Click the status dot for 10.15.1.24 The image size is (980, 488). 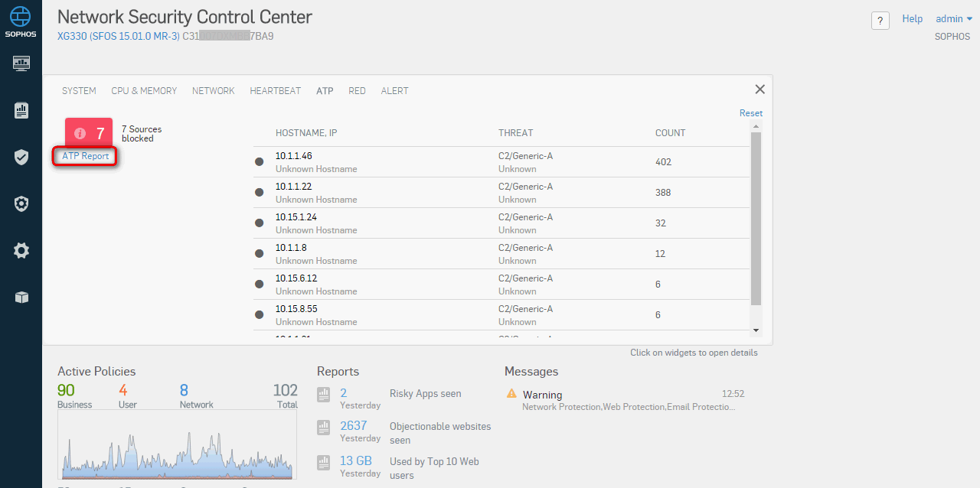[x=260, y=223]
